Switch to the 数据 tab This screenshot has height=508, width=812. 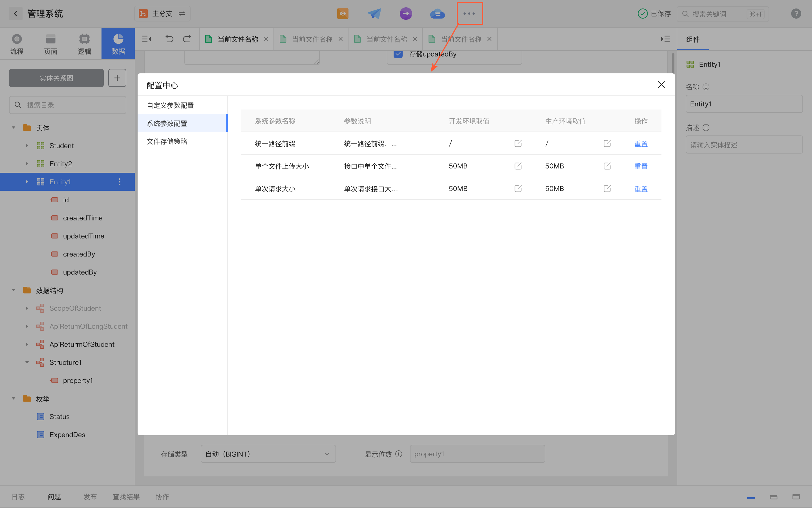pos(118,44)
